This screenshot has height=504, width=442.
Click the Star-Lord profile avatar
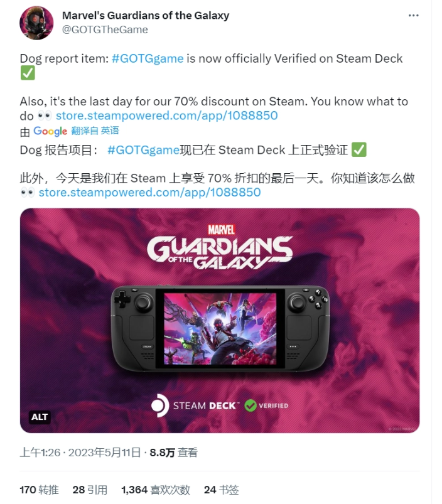click(x=36, y=23)
